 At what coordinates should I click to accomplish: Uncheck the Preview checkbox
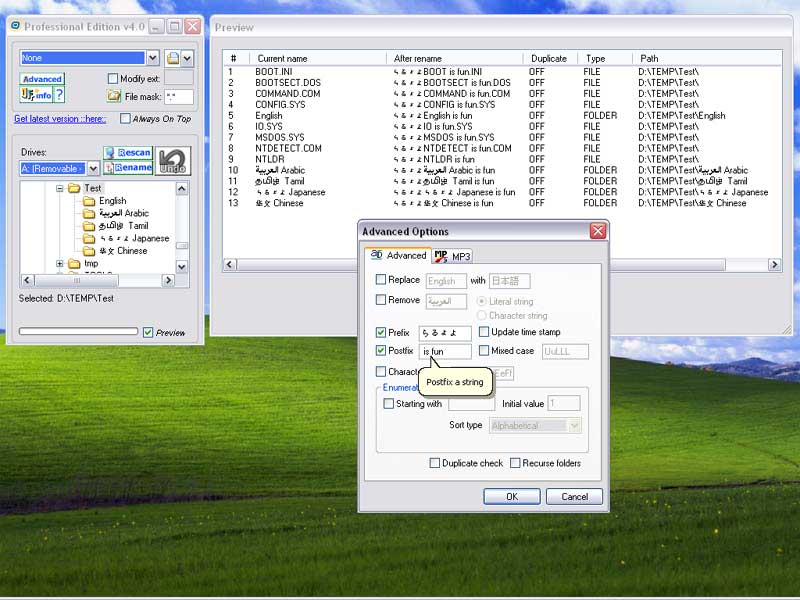148,333
